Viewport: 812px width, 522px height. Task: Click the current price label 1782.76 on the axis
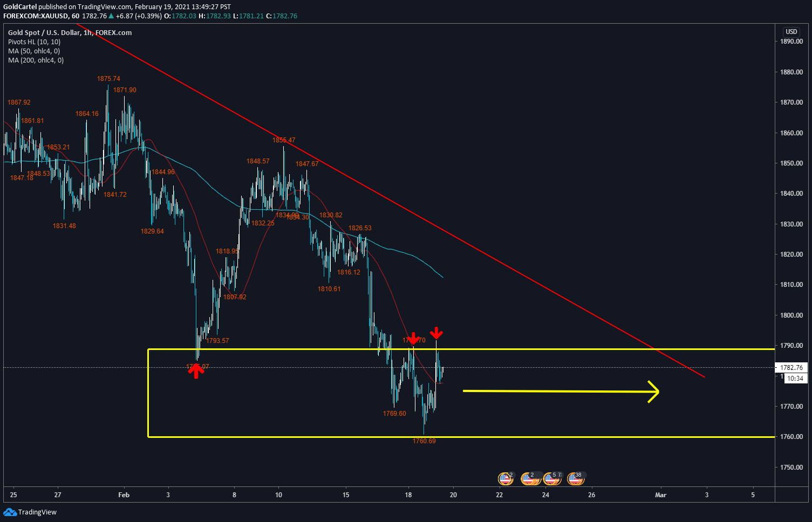(x=791, y=368)
